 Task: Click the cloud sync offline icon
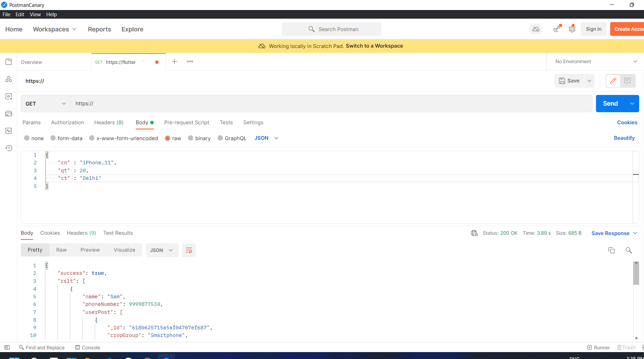click(536, 29)
